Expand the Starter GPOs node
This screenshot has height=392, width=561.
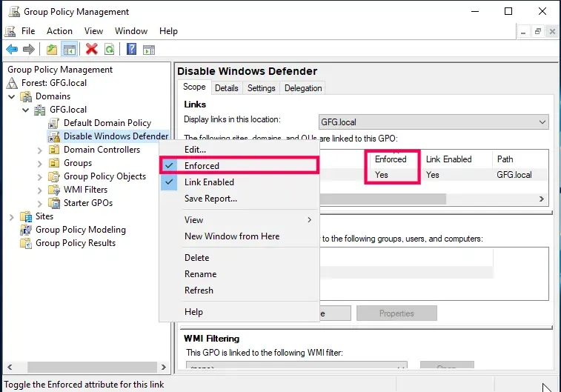[40, 204]
